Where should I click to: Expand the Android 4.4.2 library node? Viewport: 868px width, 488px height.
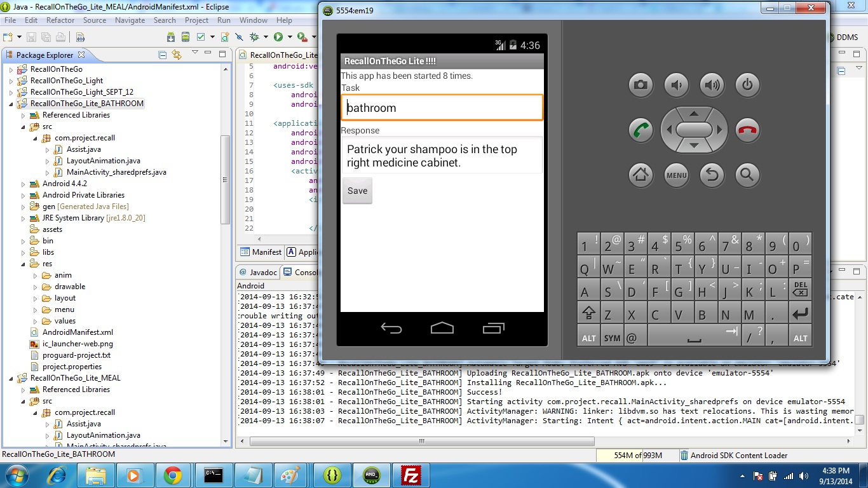[x=23, y=184]
